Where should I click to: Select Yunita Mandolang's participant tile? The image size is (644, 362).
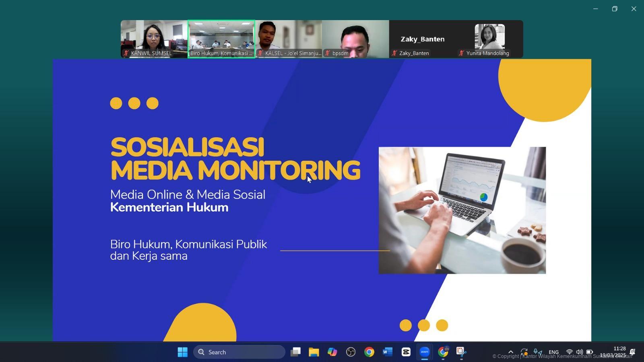tap(489, 39)
